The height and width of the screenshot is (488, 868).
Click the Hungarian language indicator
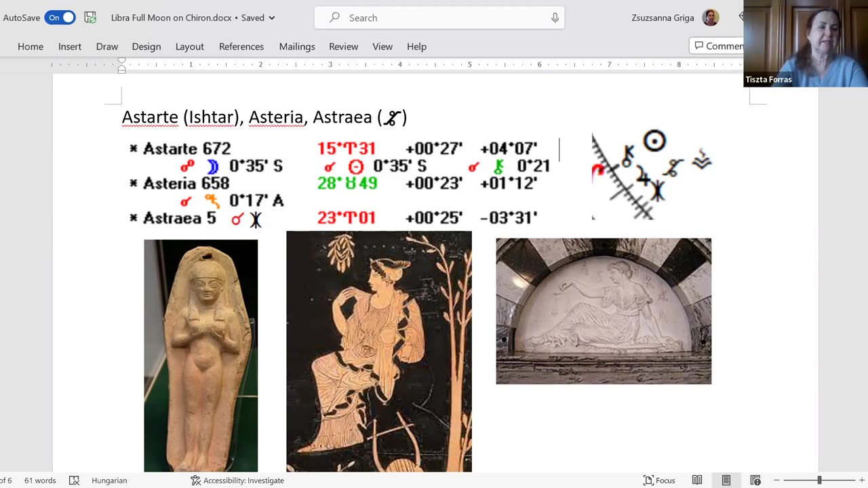[x=109, y=481]
